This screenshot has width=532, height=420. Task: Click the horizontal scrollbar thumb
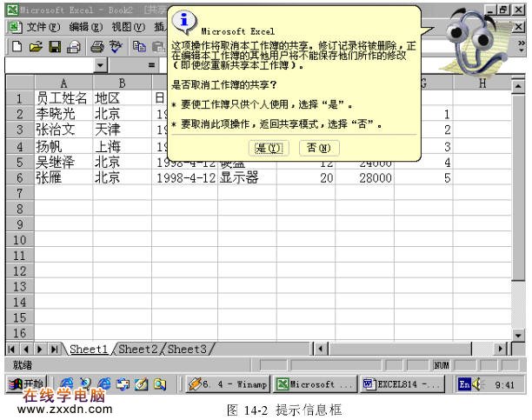click(401, 349)
